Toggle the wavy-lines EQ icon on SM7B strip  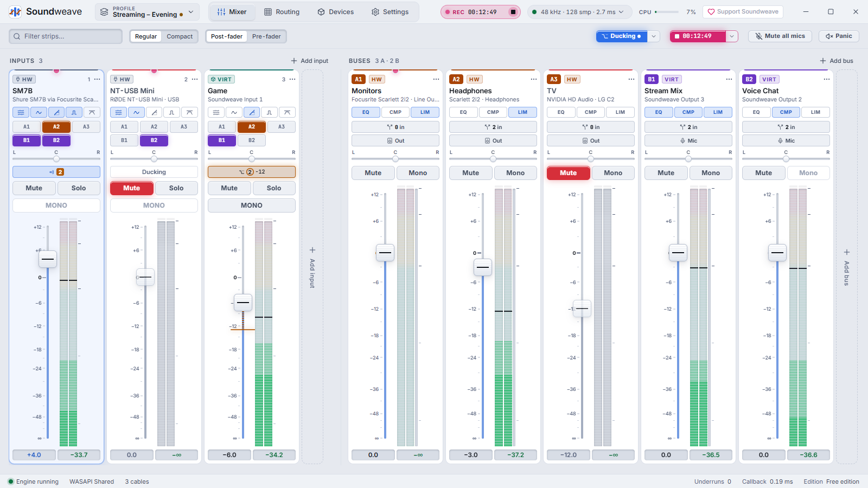21,112
